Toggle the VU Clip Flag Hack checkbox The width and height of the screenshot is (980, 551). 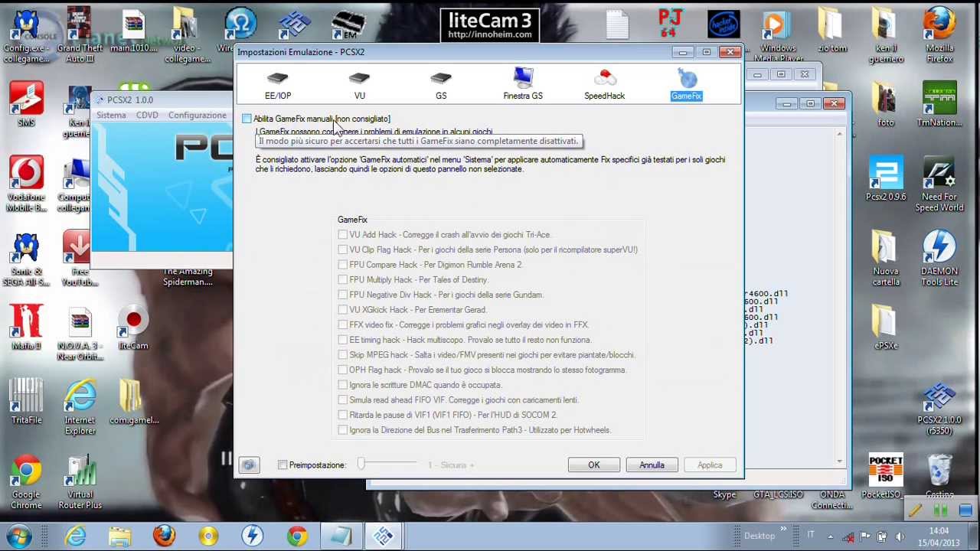342,249
